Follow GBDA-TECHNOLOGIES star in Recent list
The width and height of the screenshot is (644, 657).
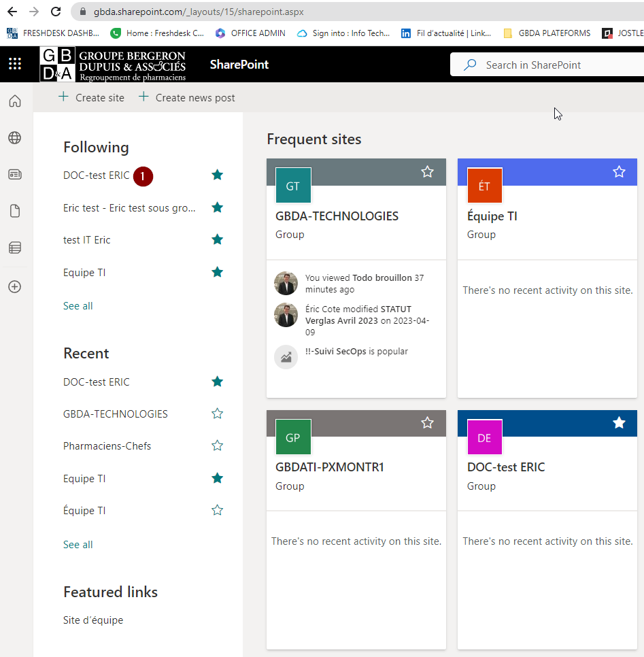(217, 414)
